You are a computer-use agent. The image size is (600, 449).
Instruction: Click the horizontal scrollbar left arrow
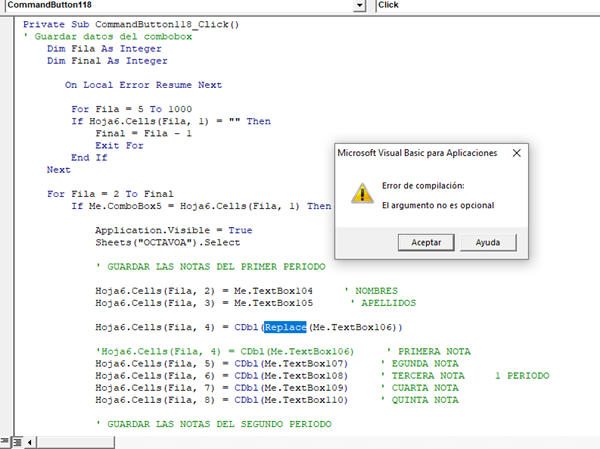click(30, 442)
